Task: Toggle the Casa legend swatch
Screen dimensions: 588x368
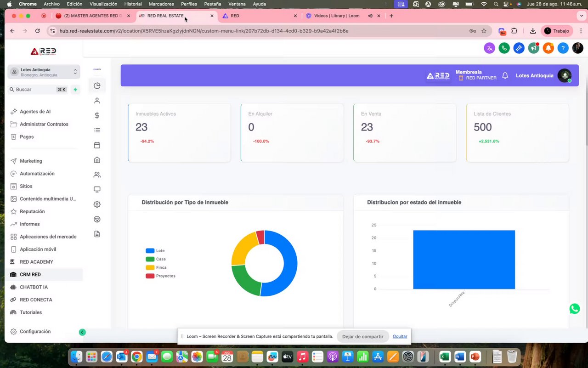Action: 150,259
